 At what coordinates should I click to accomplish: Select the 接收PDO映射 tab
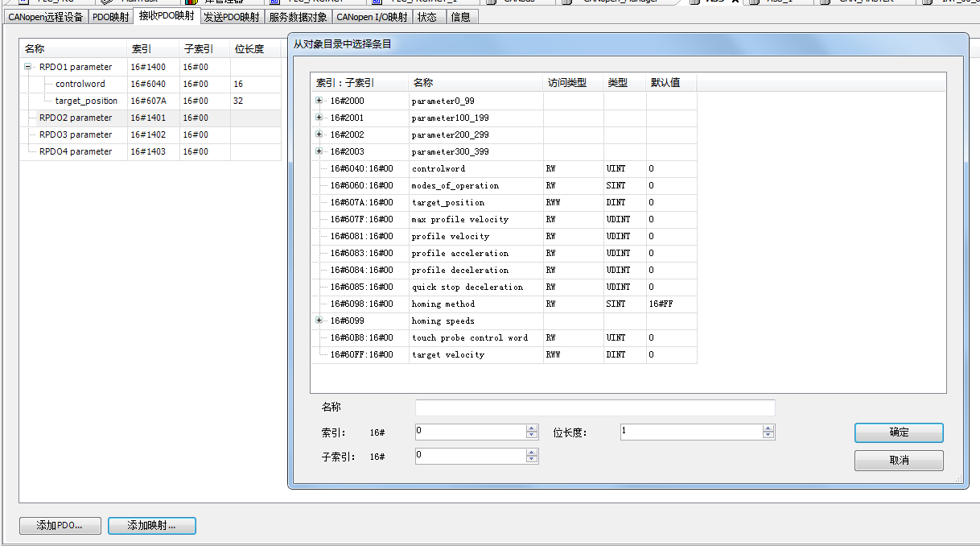click(166, 15)
